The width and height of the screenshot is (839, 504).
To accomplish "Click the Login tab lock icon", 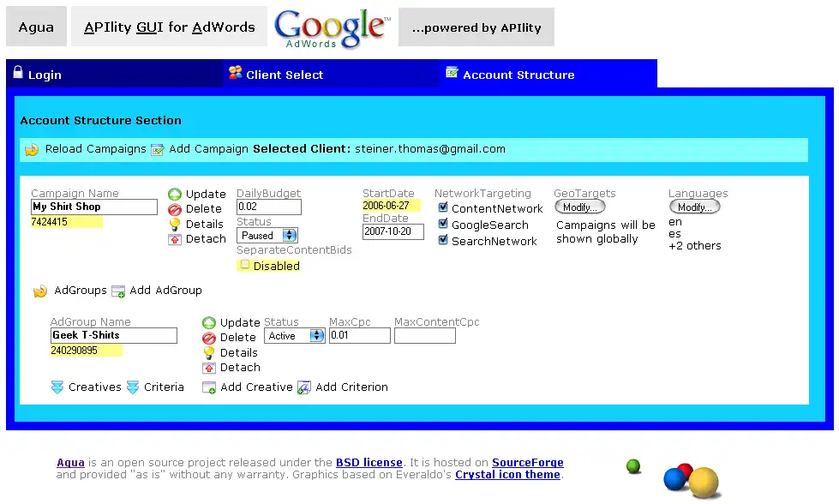I will coord(18,72).
